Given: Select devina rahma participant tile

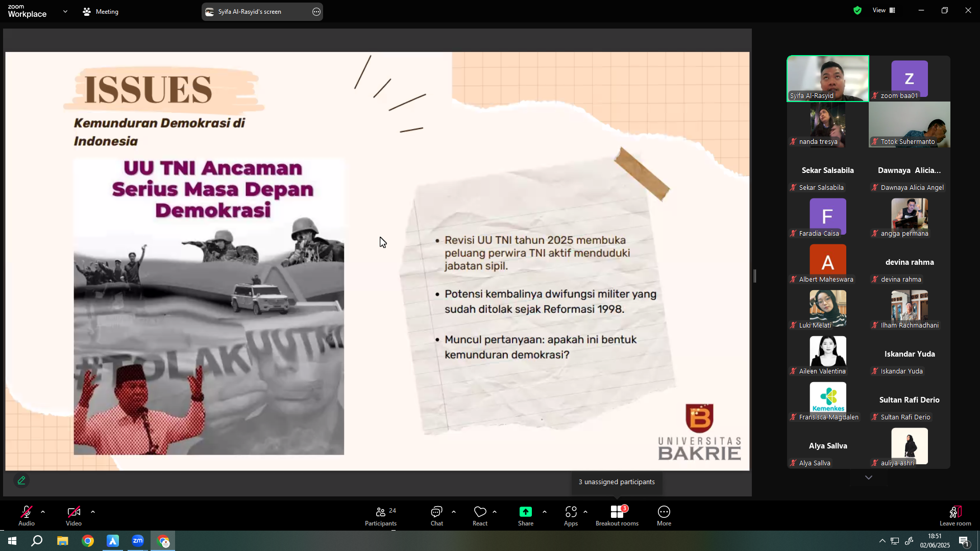Looking at the screenshot, I should (x=910, y=262).
